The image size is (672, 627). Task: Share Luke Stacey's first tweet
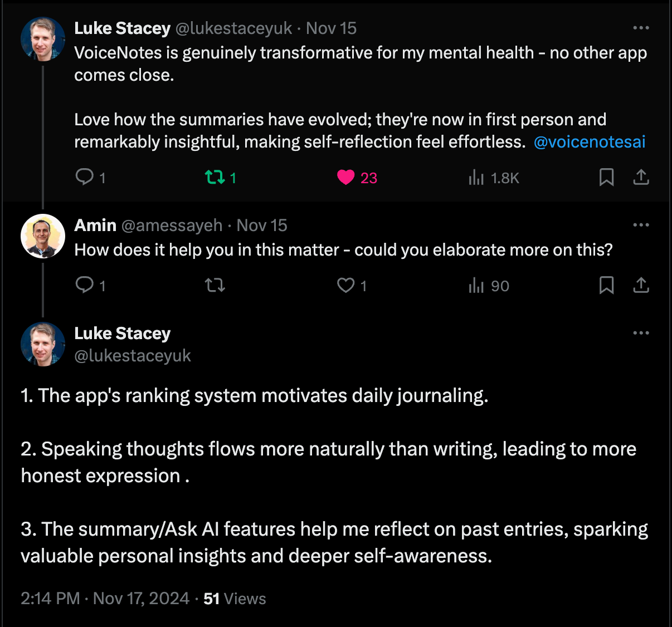click(x=641, y=178)
